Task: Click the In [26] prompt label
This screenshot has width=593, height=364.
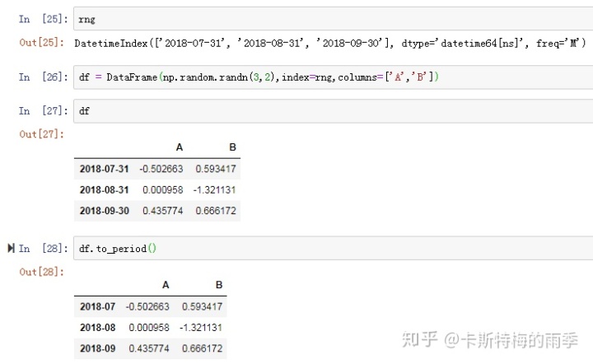Action: [43, 77]
